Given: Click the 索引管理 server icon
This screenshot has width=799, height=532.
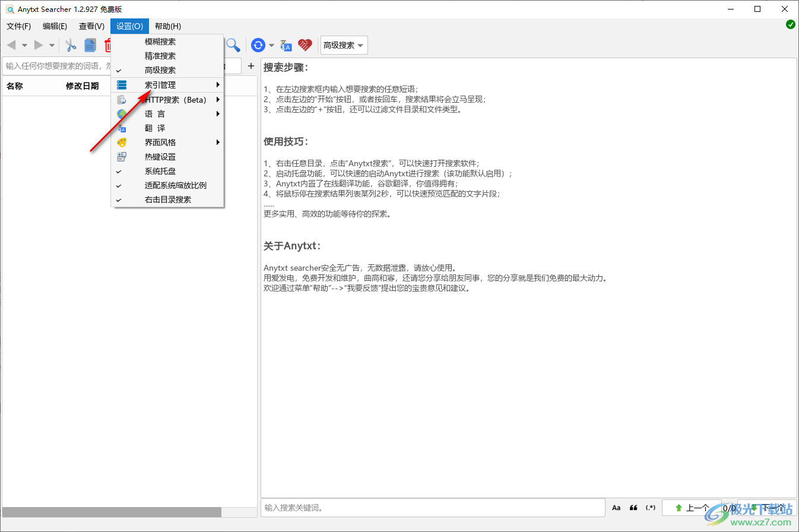Looking at the screenshot, I should coord(122,85).
